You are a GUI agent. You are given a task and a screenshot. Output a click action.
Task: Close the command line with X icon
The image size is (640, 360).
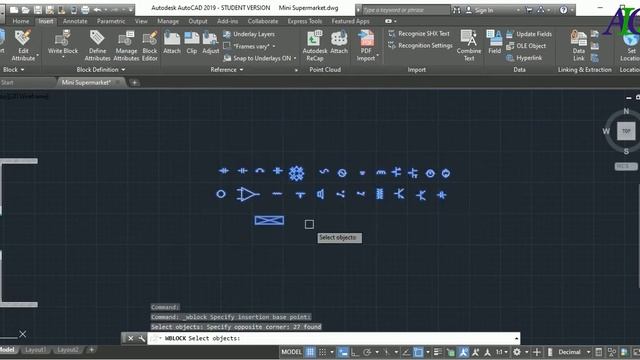131,338
